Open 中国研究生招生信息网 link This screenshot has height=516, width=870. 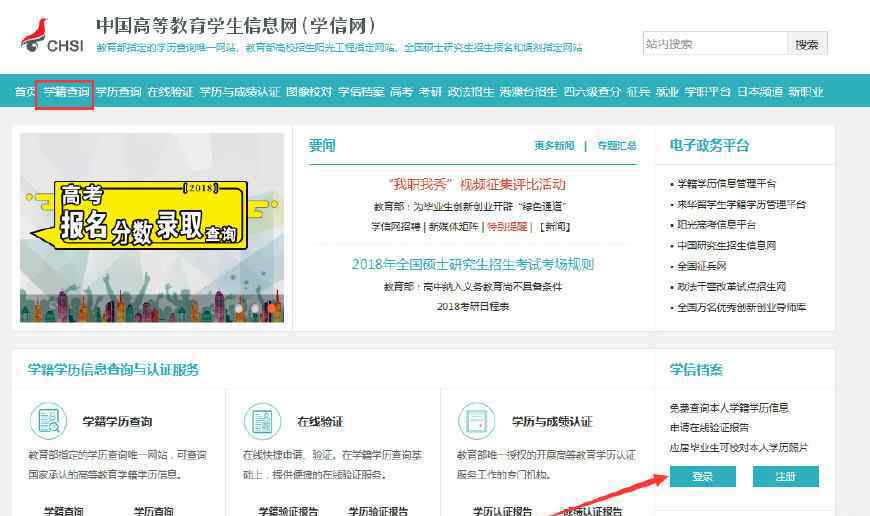pos(726,245)
